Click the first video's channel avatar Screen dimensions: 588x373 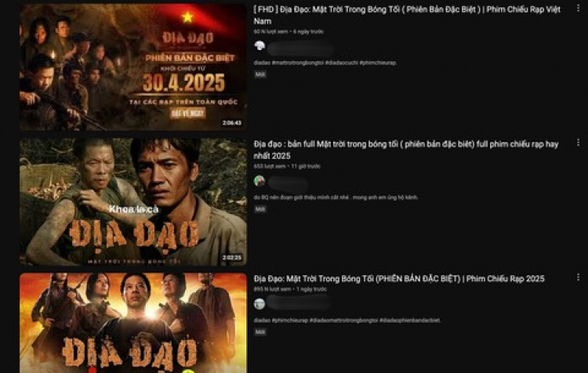260,46
